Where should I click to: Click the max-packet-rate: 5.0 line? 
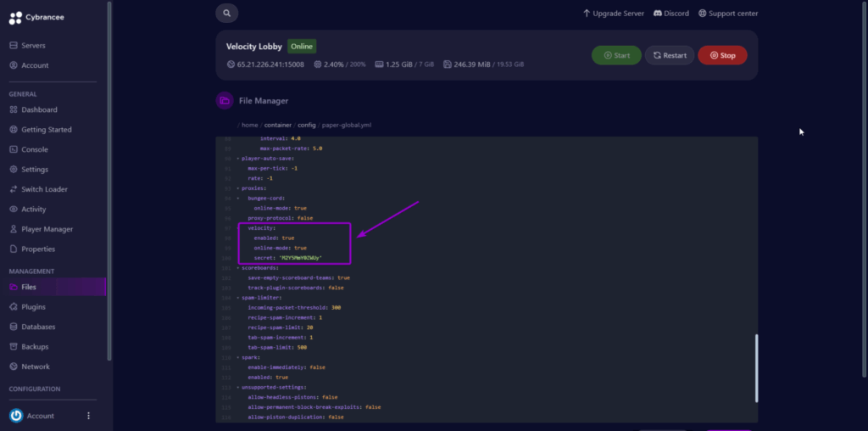coord(292,148)
